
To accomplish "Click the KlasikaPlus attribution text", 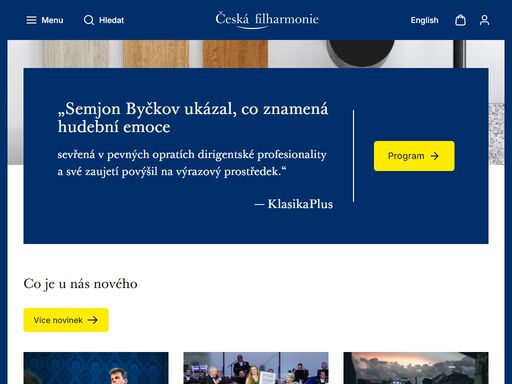I will point(294,204).
